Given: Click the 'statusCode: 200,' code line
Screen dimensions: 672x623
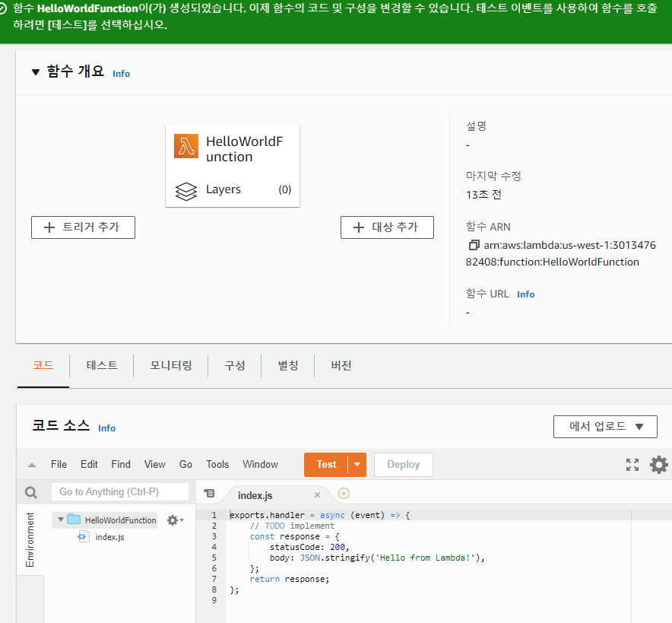Looking at the screenshot, I should coord(309,547).
